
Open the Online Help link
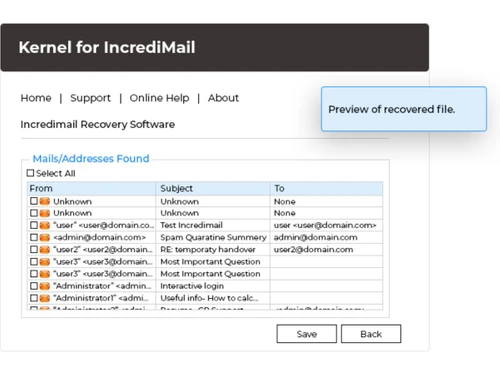tap(159, 98)
